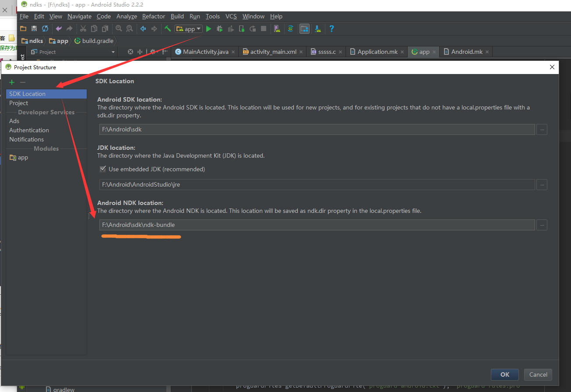Click the OK button
The height and width of the screenshot is (392, 571).
pyautogui.click(x=505, y=374)
